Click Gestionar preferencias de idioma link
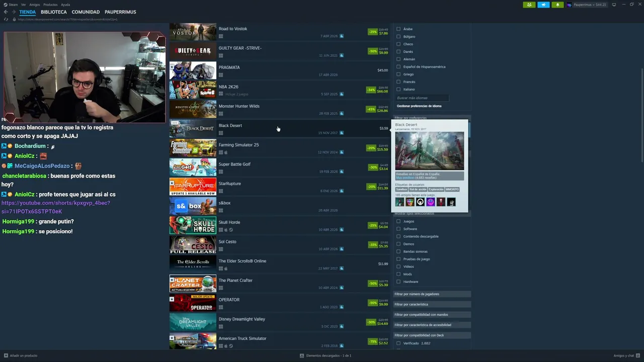The width and height of the screenshot is (644, 362). (x=419, y=106)
